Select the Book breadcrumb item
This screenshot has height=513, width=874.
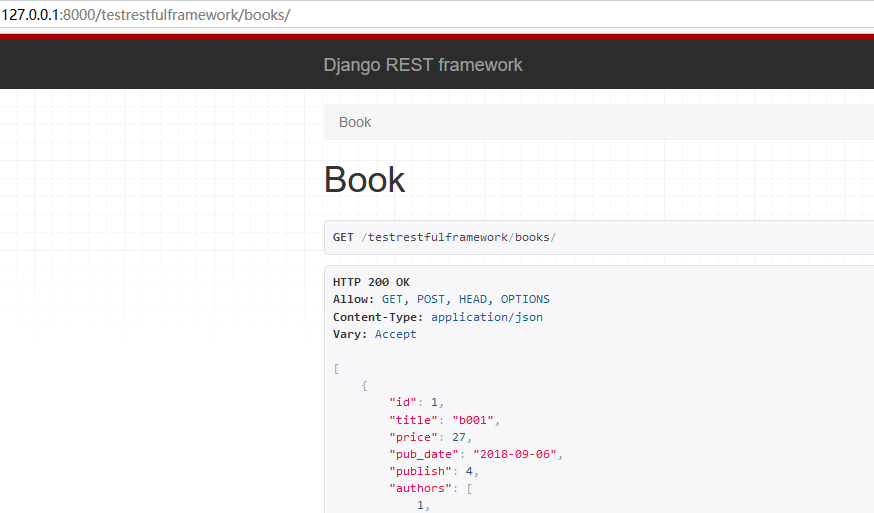click(355, 122)
